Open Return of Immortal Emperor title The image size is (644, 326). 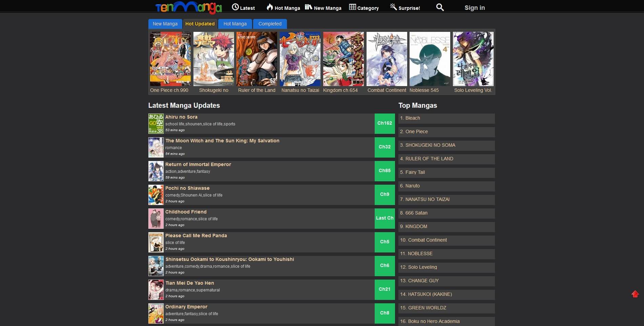(x=198, y=164)
